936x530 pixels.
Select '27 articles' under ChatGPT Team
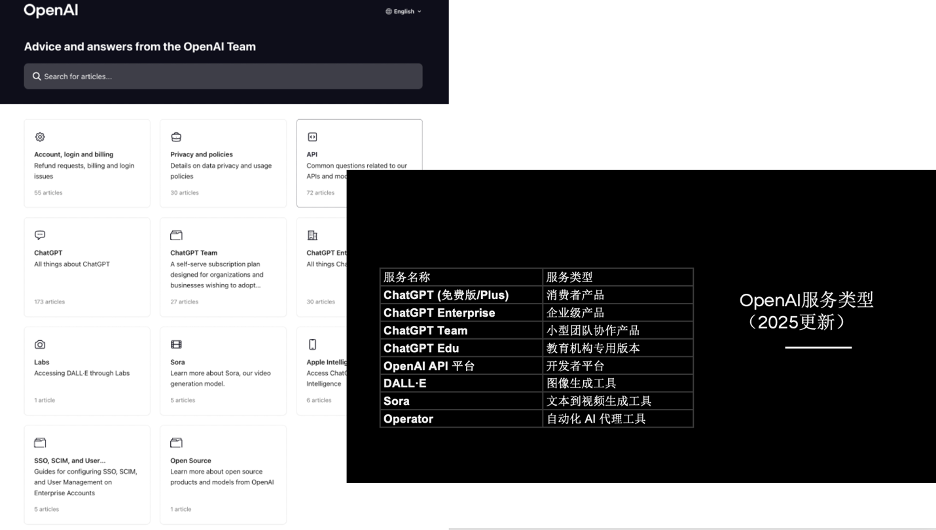point(184,302)
